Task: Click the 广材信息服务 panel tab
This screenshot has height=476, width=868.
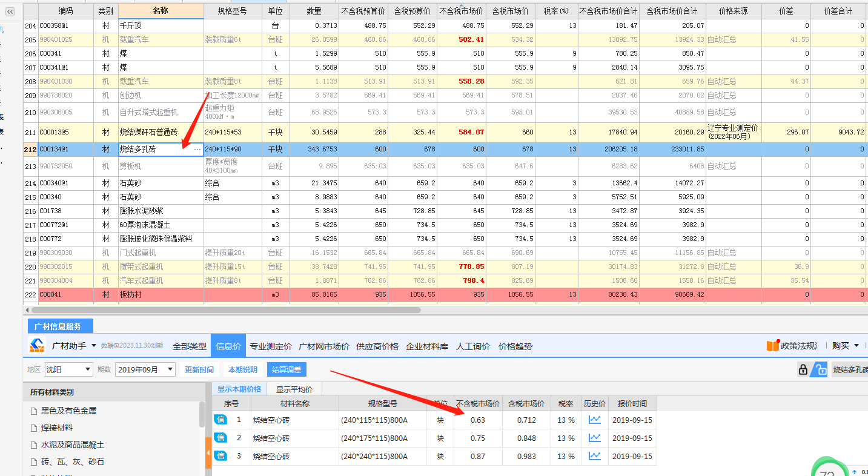Action: 61,326
